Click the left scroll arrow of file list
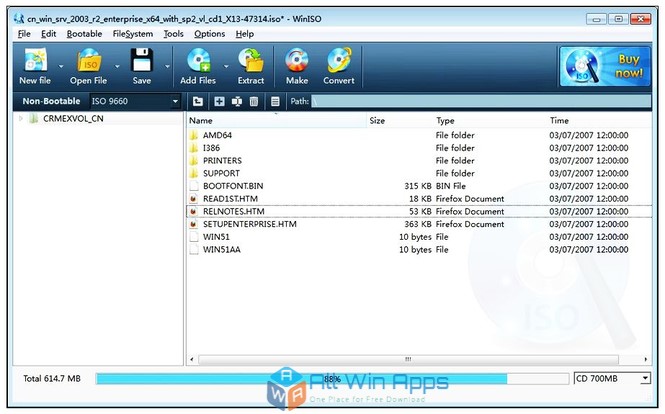Screen dimensions: 665x414 coord(192,360)
